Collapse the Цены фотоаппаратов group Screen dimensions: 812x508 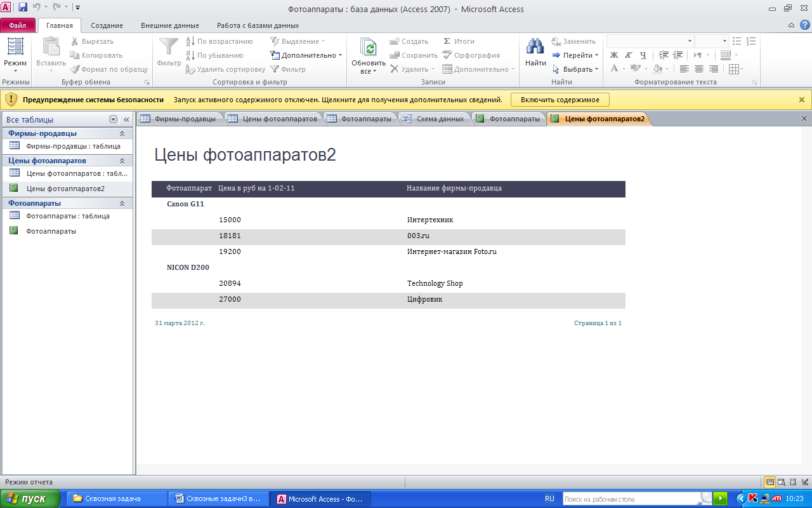(122, 161)
